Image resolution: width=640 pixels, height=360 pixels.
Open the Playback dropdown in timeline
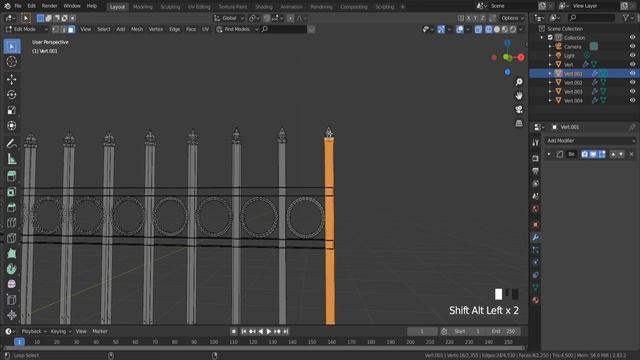[x=34, y=331]
